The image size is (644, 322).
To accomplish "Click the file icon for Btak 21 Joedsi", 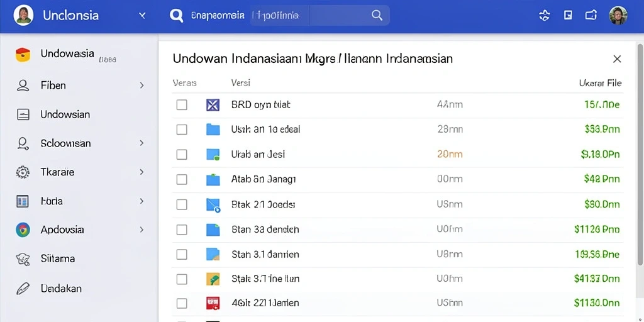I will (213, 205).
